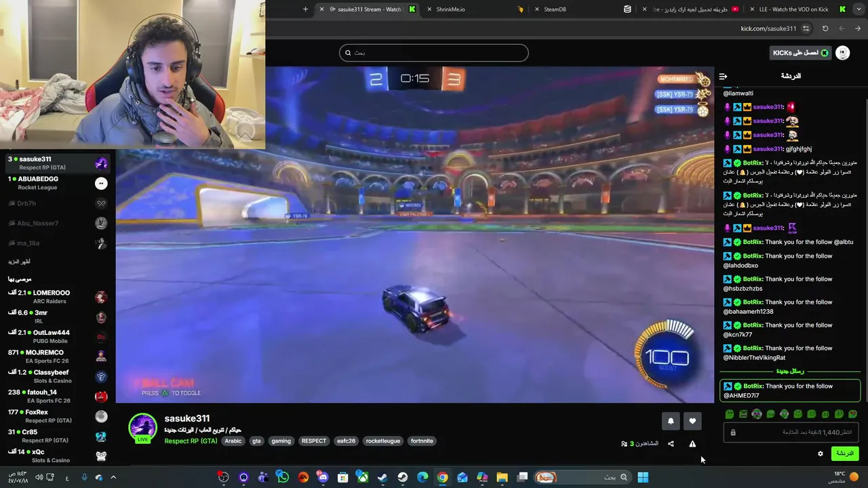Screen dimensions: 868x488
Task: Open sasuke311 channel in the sidebar
Action: [58, 163]
